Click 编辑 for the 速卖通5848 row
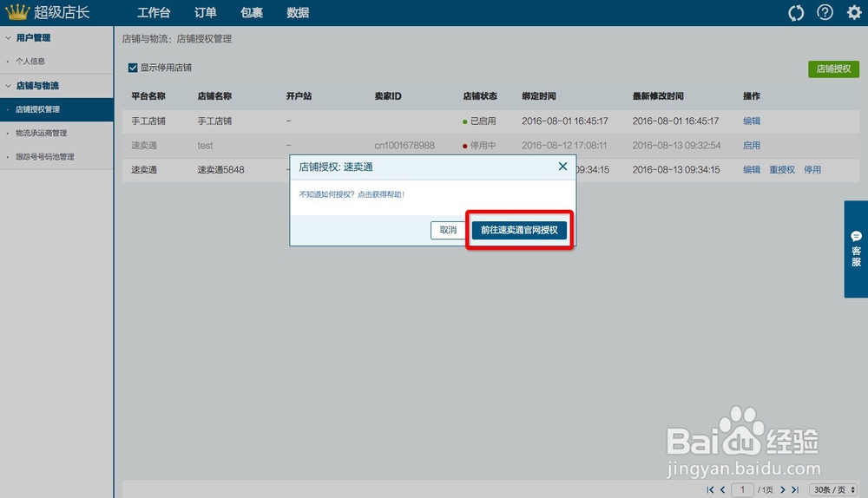The width and height of the screenshot is (868, 498). [752, 169]
